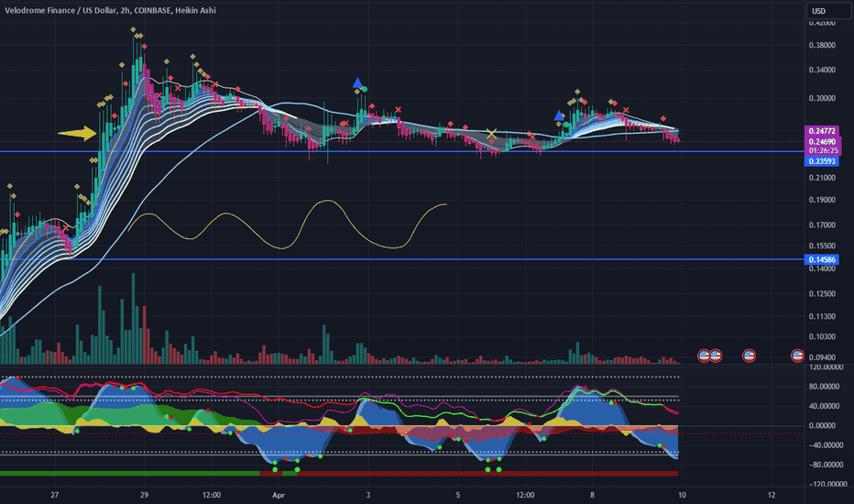Click the 12:00 label between 29 and Apr

pyautogui.click(x=212, y=495)
